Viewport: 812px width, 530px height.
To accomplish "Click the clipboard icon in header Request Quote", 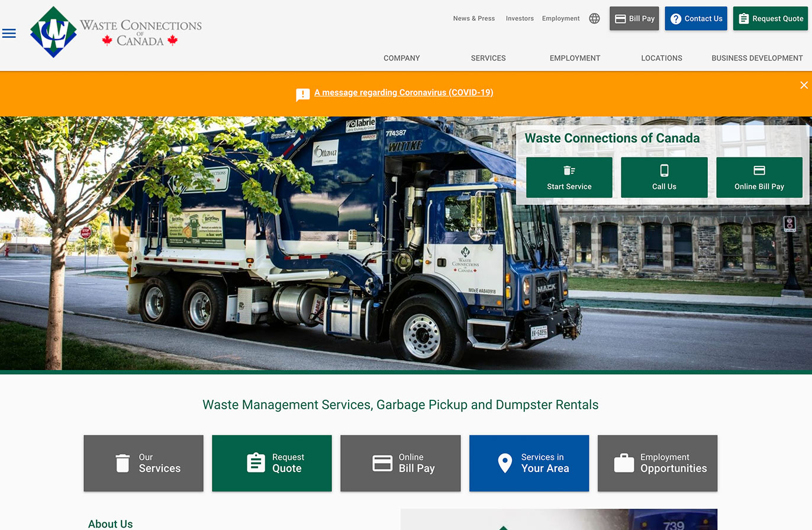I will pos(744,18).
